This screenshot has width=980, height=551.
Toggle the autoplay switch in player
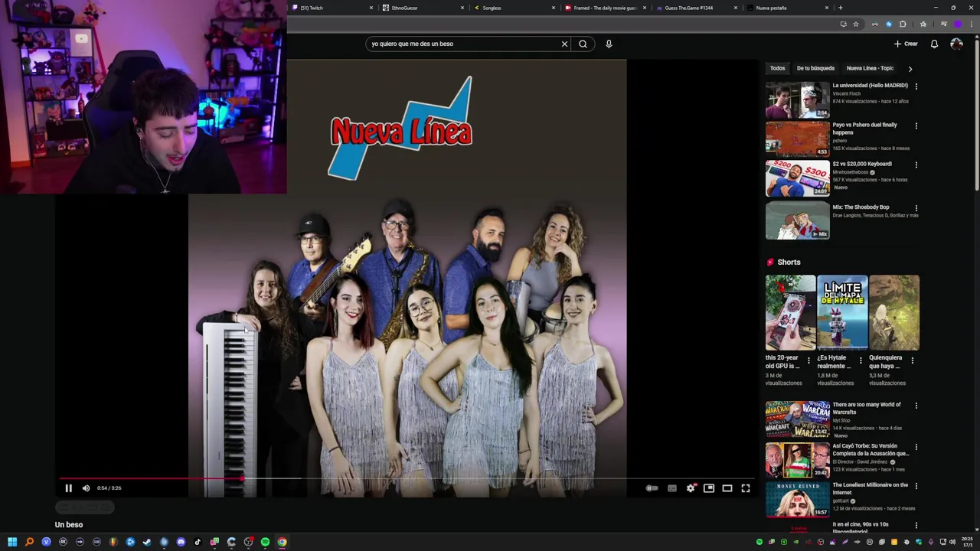click(652, 488)
